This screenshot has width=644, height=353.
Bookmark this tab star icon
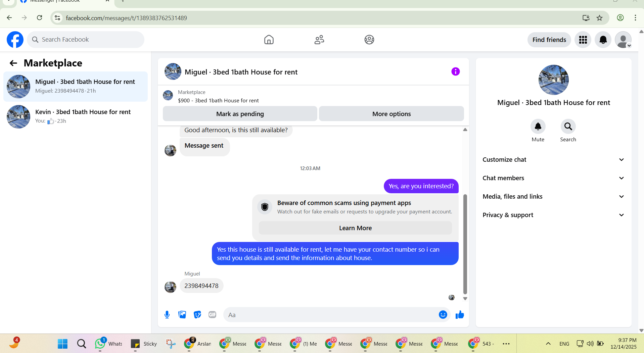pyautogui.click(x=600, y=18)
